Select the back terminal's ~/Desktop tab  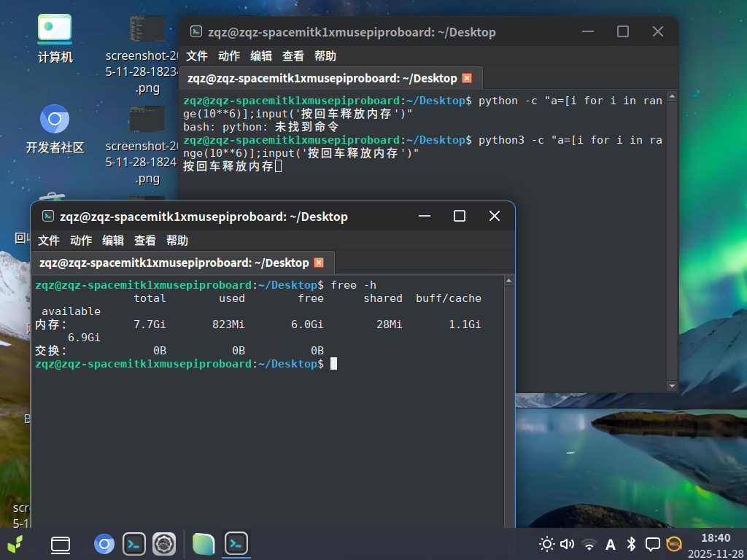coord(331,78)
